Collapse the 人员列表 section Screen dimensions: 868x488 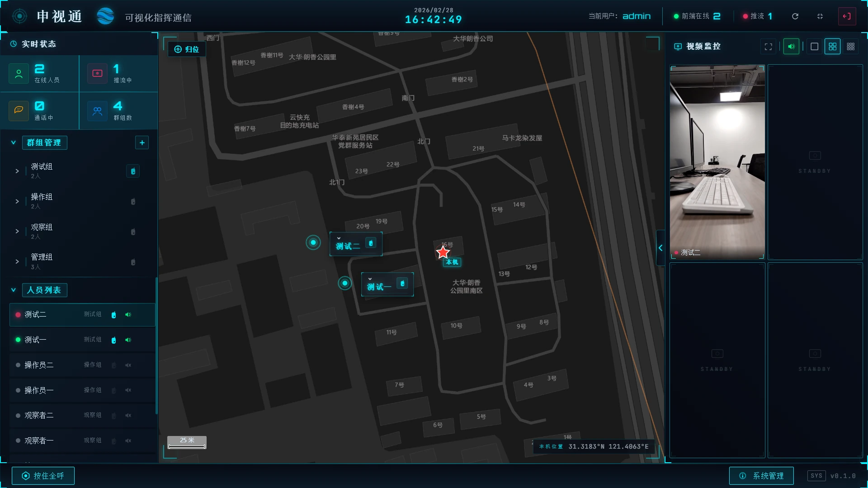[x=14, y=290]
